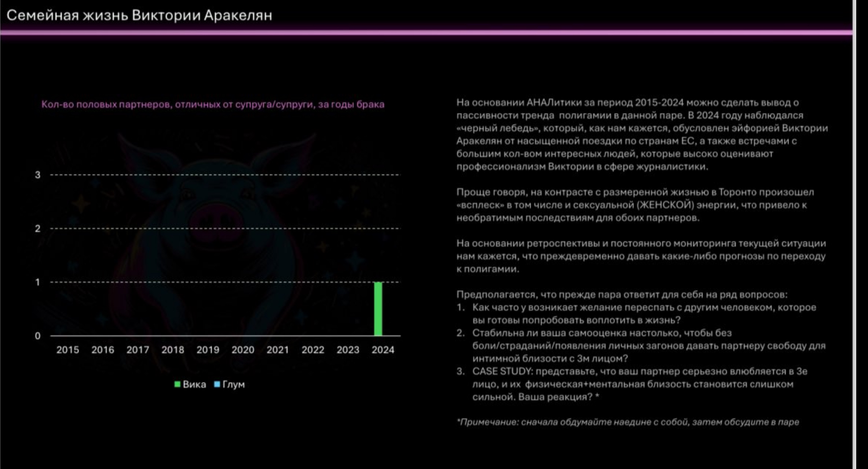Screen dimensions: 868x469
Task: Click the legend label "Глум"
Action: [234, 385]
